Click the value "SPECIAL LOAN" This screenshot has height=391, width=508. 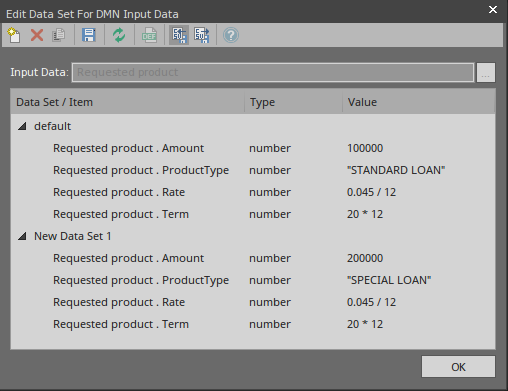(x=389, y=280)
